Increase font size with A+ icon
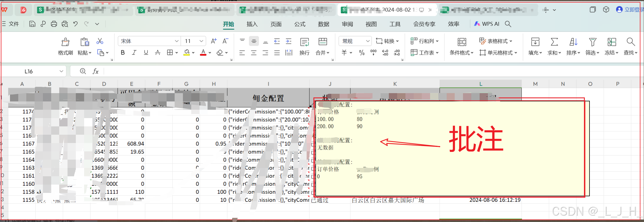The width and height of the screenshot is (644, 222). (x=214, y=41)
